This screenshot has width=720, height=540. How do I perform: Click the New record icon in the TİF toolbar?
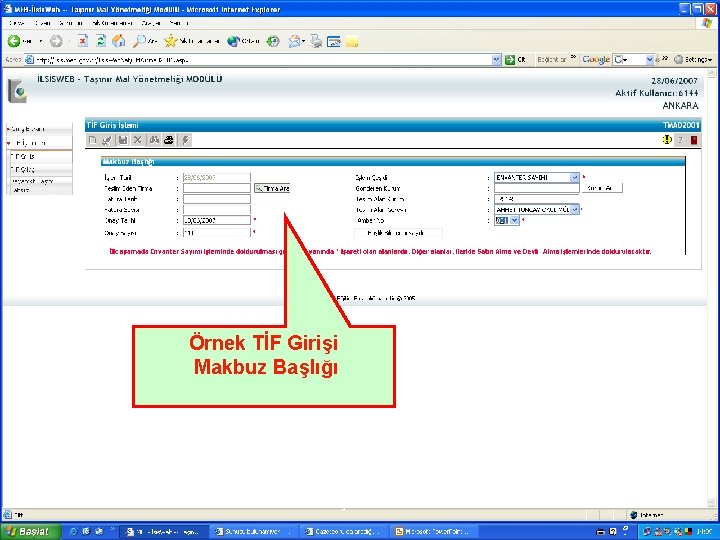point(92,140)
